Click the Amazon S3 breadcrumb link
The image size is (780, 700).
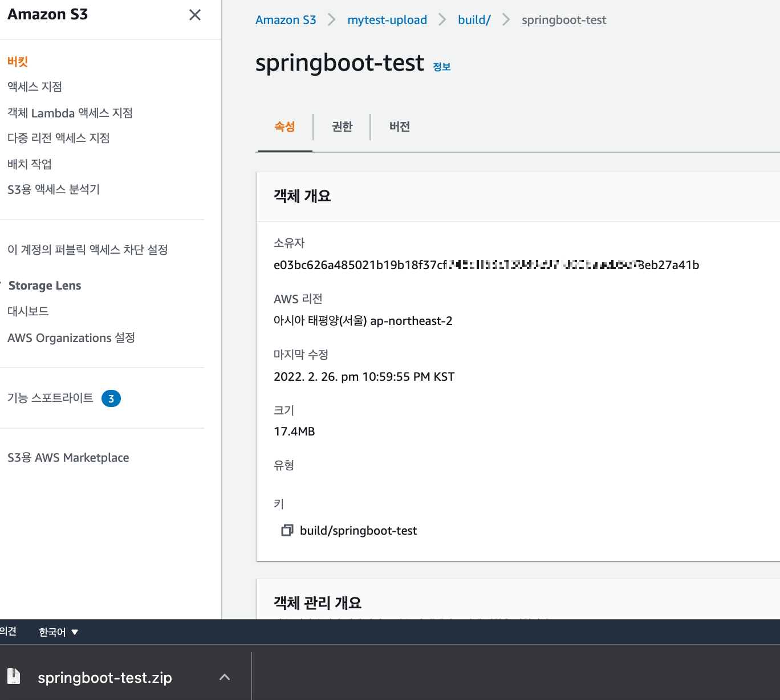(286, 20)
